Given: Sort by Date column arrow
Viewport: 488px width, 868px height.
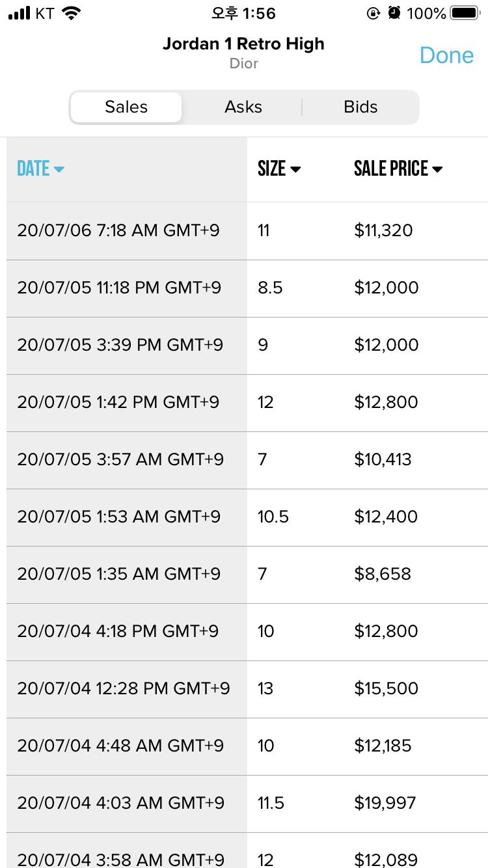Looking at the screenshot, I should click(59, 169).
